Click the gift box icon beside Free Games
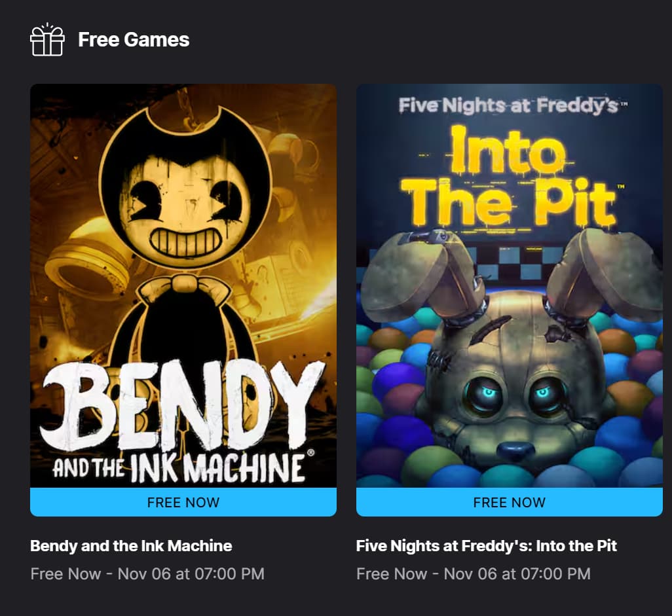Image resolution: width=672 pixels, height=616 pixels. (x=47, y=39)
